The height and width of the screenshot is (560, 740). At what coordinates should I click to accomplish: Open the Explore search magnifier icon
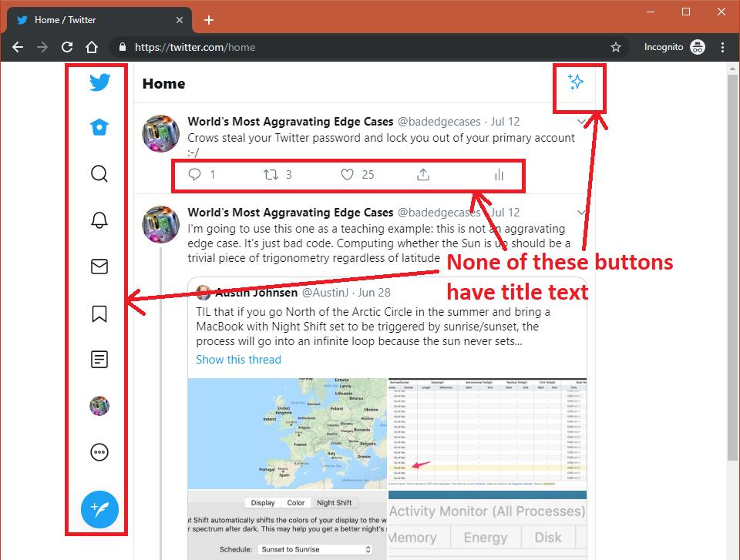click(99, 173)
